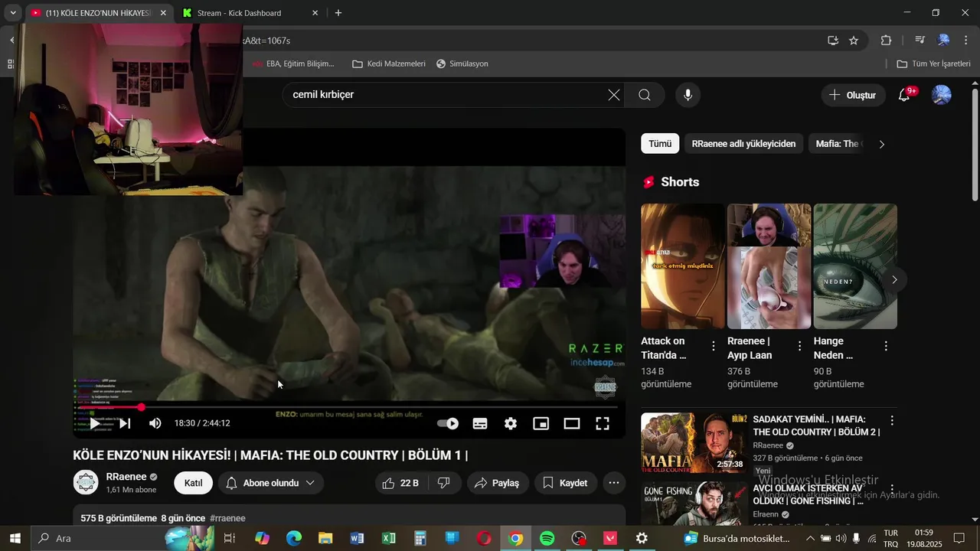980x551 pixels.
Task: Click the Paylaş share button
Action: 497,483
